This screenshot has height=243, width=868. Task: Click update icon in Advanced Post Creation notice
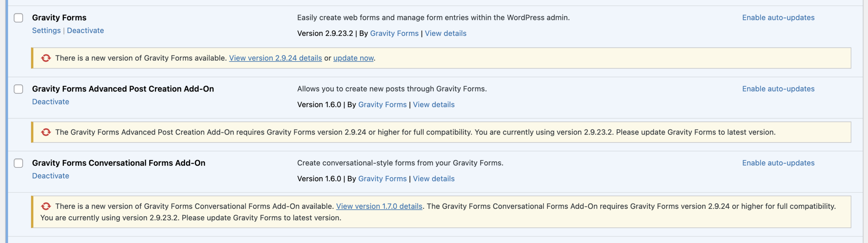point(46,132)
